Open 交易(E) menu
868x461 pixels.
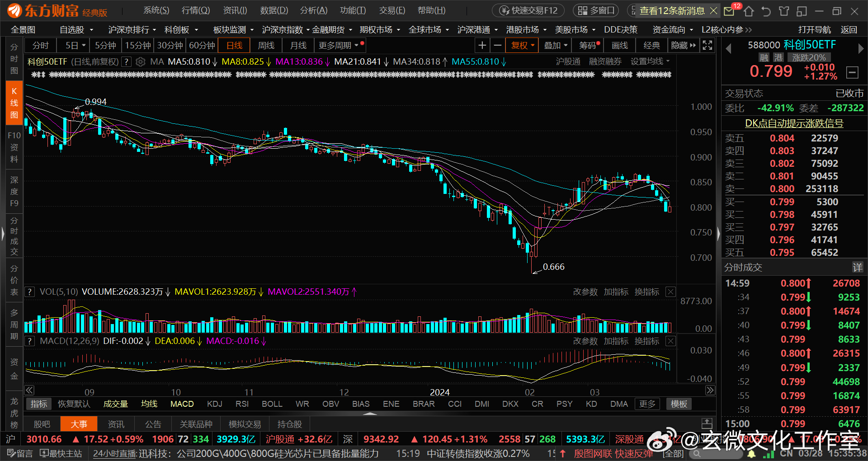(x=392, y=10)
